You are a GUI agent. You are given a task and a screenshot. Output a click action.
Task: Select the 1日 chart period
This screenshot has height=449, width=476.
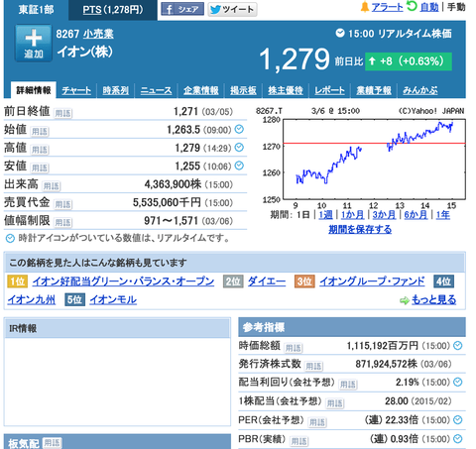(x=303, y=215)
